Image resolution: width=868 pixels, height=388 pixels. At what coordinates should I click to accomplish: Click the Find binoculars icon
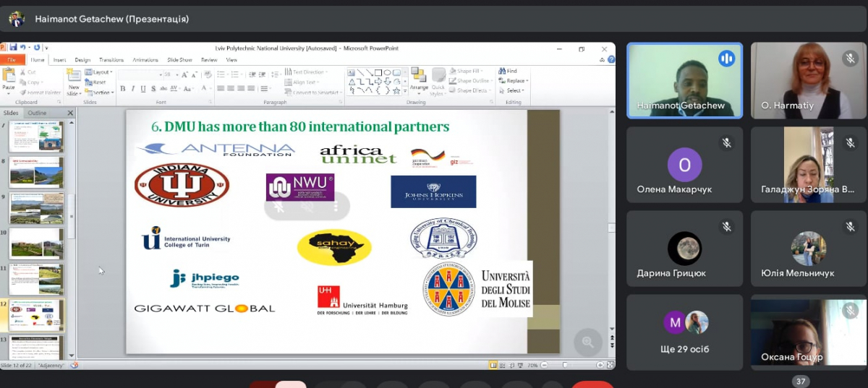[x=501, y=71]
